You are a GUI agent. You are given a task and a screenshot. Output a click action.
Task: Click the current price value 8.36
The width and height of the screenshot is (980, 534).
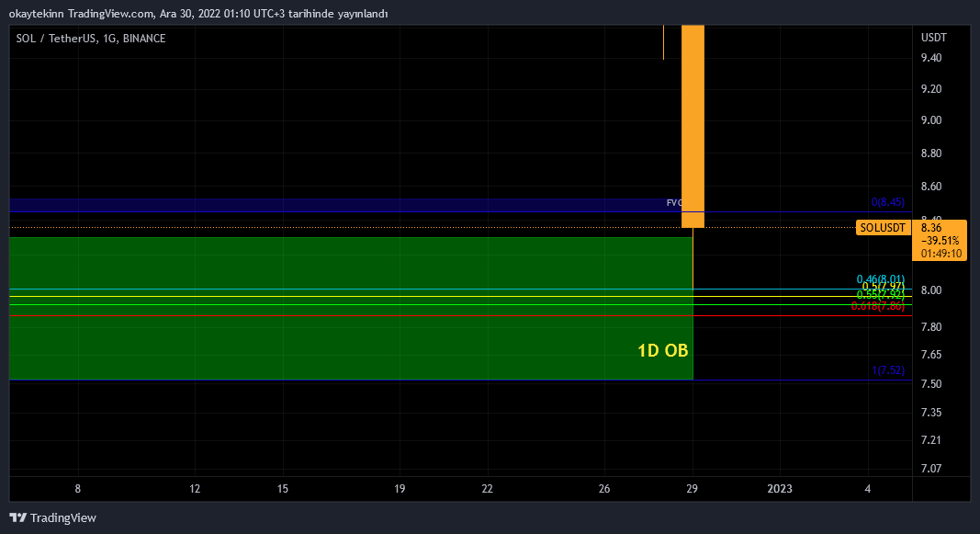(931, 228)
